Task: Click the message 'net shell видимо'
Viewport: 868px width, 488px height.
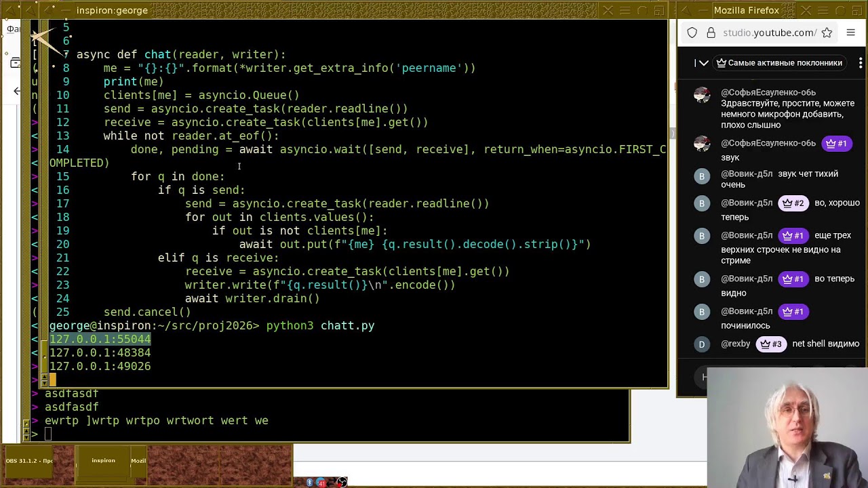Action: pos(825,344)
